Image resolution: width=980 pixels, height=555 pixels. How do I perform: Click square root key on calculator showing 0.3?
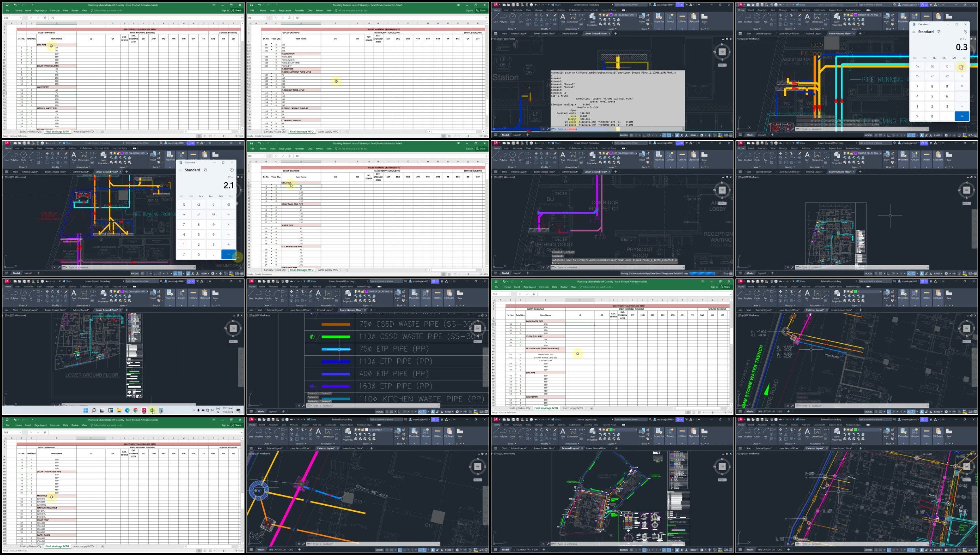coord(947,76)
